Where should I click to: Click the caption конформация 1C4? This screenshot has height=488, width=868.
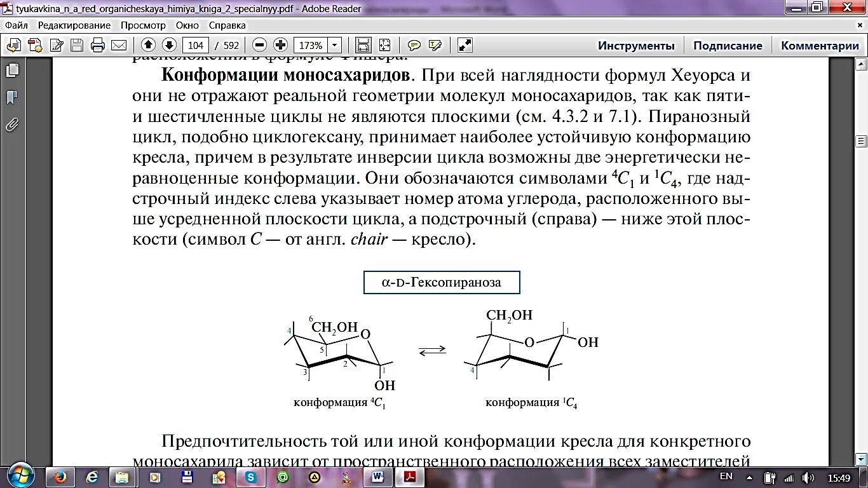click(x=531, y=403)
